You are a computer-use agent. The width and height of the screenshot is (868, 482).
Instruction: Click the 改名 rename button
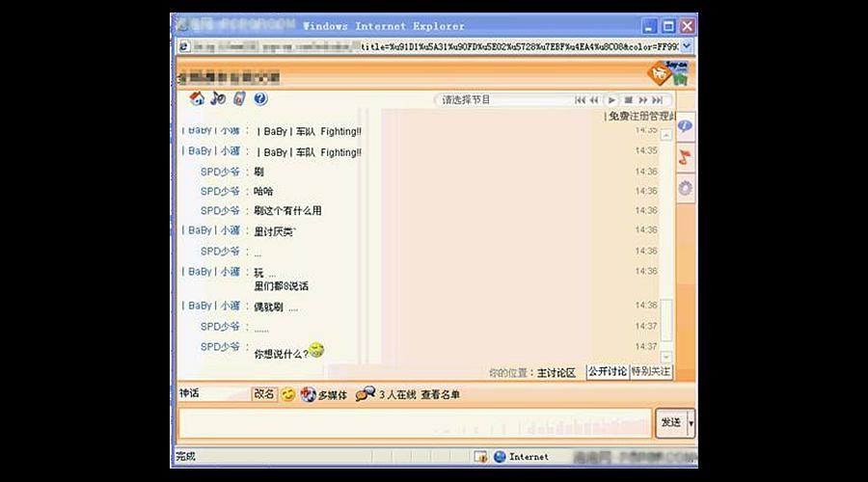[x=264, y=394]
